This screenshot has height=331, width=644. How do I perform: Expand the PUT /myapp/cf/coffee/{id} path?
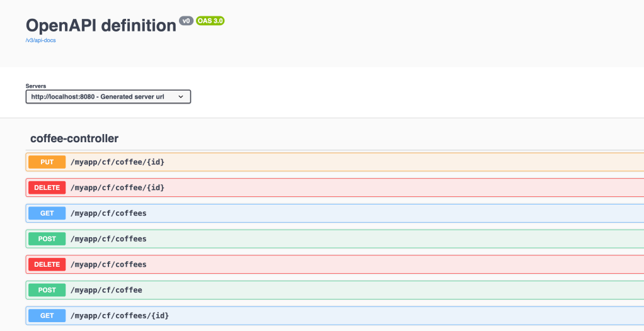117,162
